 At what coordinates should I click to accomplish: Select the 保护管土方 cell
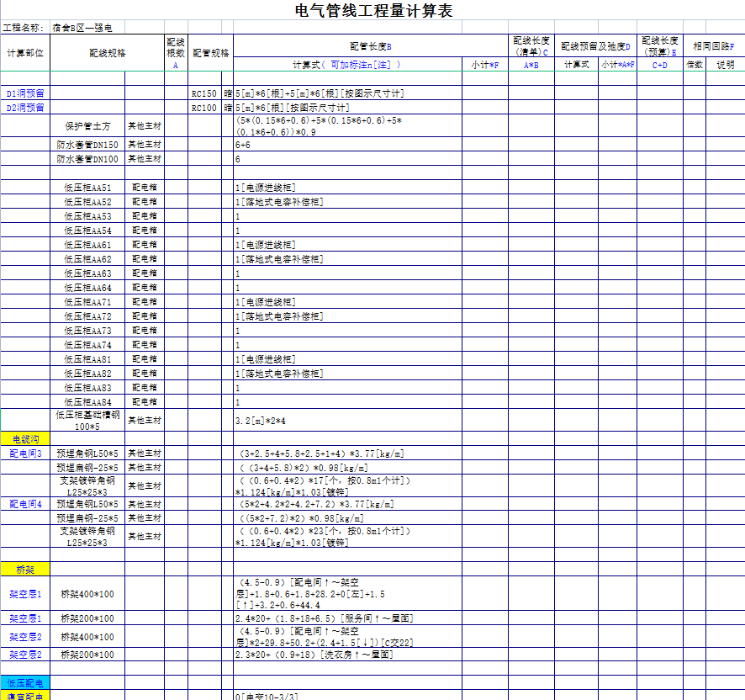point(87,126)
